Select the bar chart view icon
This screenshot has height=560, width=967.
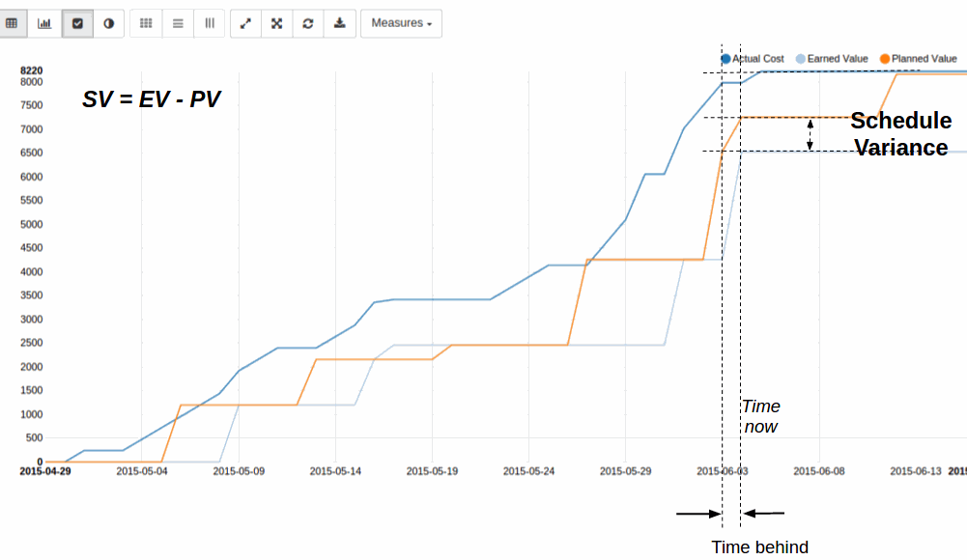click(x=44, y=23)
